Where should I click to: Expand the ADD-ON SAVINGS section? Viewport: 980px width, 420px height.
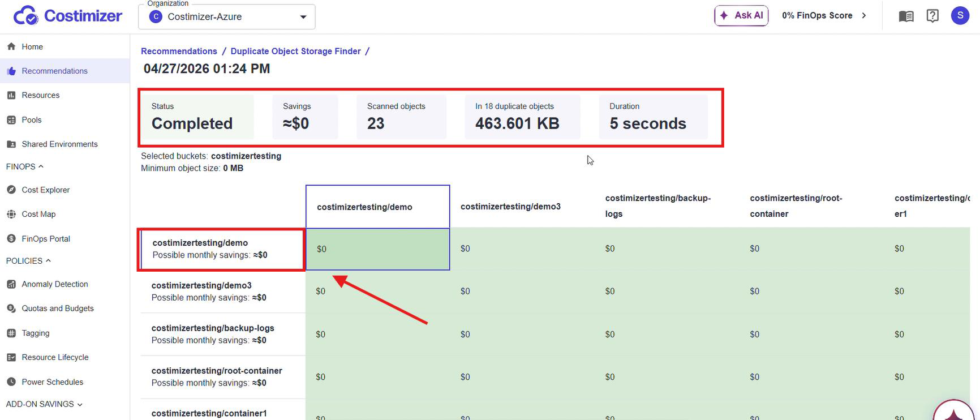coord(44,404)
